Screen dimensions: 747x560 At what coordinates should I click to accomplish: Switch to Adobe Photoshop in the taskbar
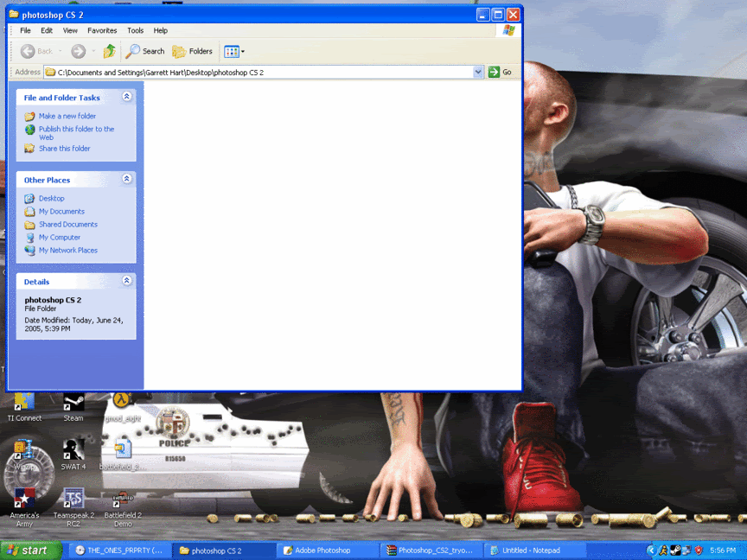click(329, 550)
